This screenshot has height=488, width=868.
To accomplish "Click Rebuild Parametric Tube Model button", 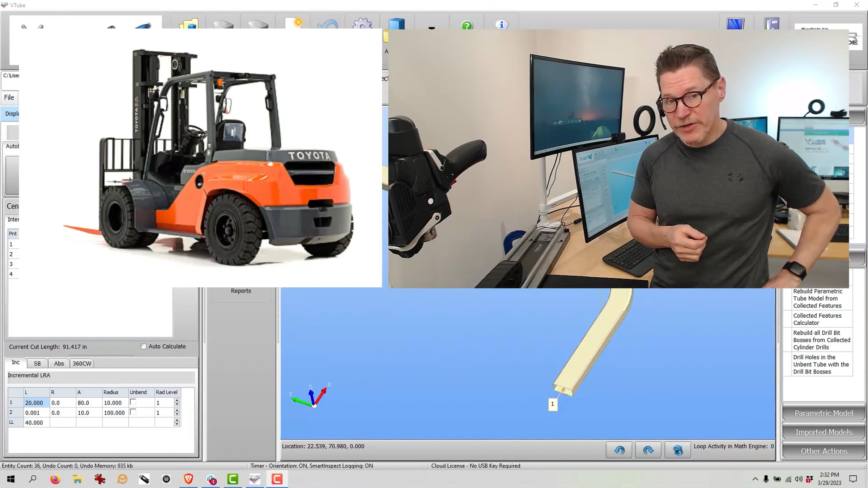I will click(x=817, y=298).
